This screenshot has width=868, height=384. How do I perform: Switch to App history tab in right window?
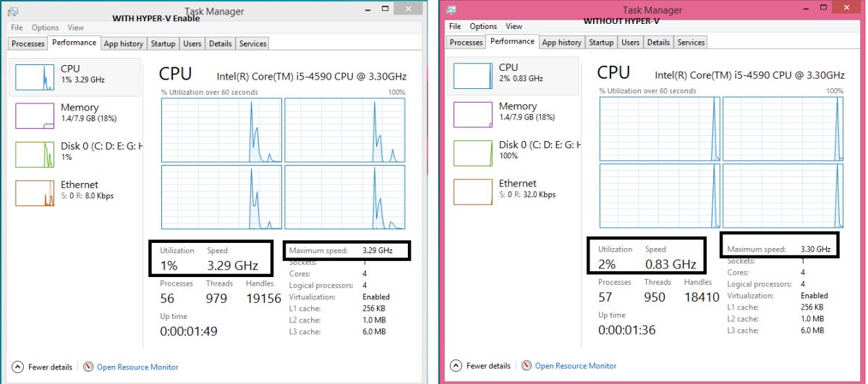[562, 42]
